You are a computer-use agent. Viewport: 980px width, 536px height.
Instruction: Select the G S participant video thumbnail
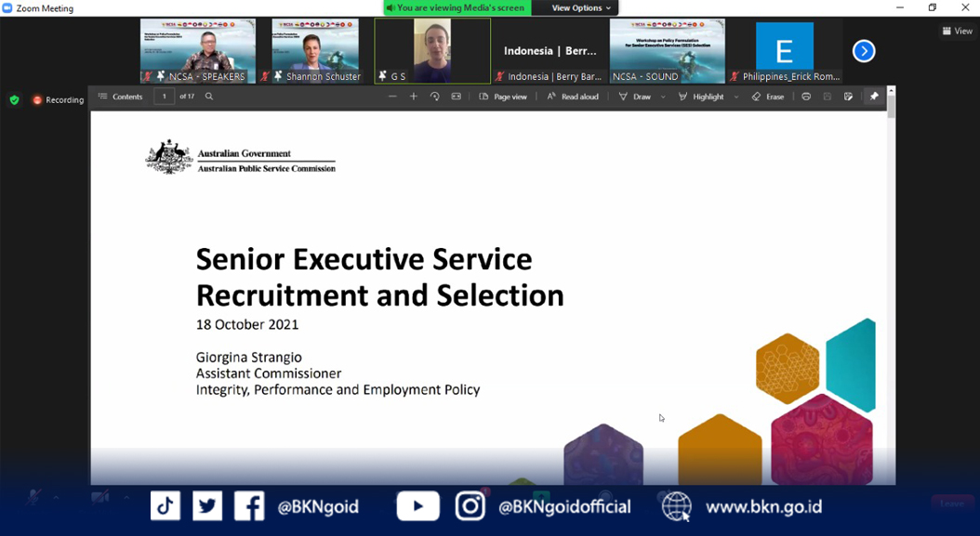tap(432, 51)
